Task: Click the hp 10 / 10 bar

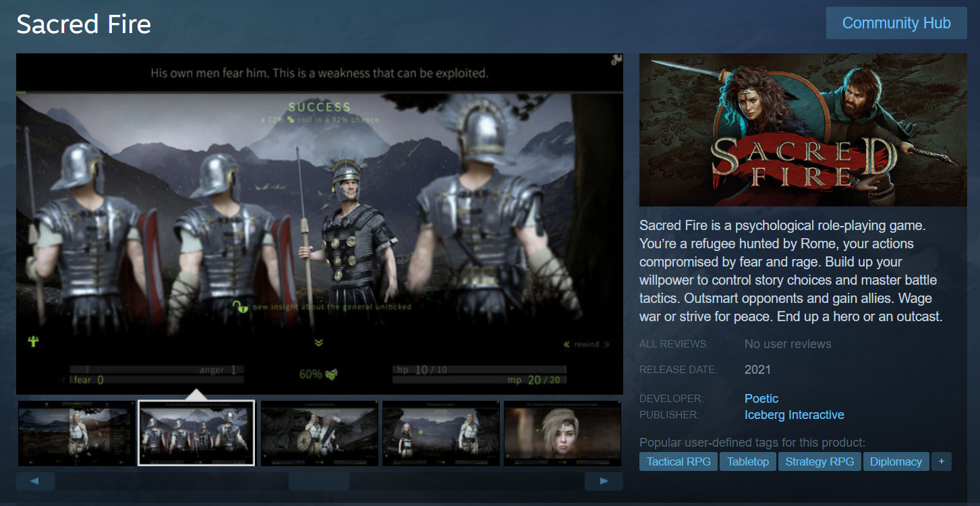Action: [480, 370]
